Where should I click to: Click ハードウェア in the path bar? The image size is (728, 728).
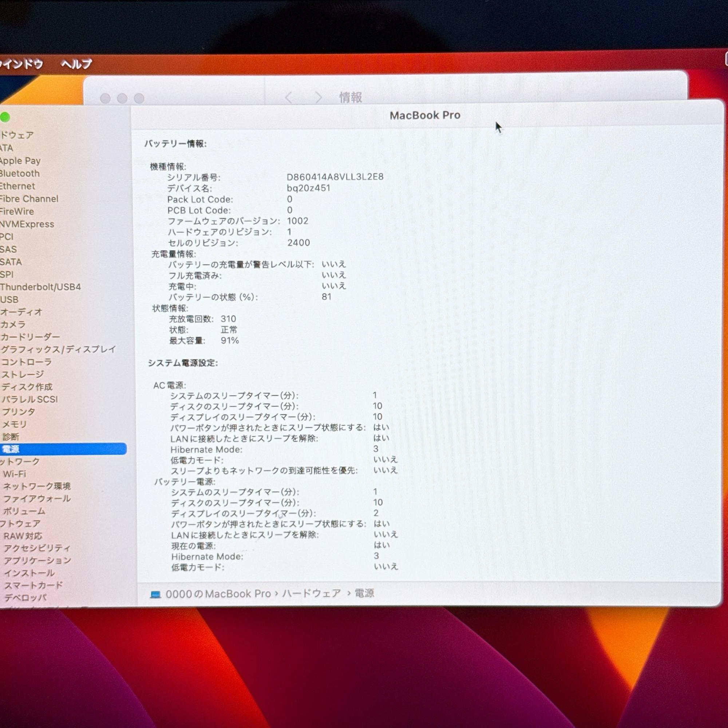tap(311, 593)
